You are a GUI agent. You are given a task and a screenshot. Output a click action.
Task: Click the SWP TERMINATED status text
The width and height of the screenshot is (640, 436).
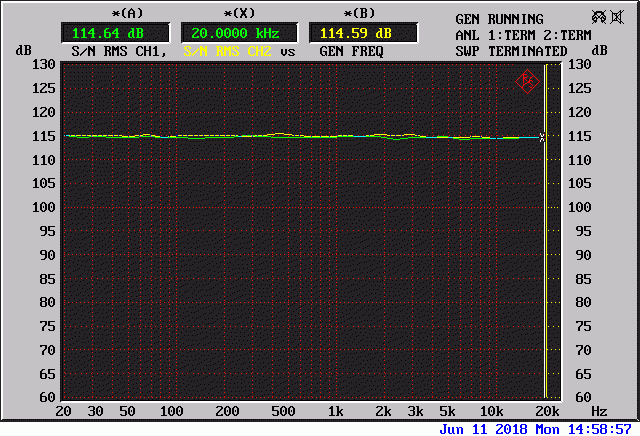[x=511, y=51]
